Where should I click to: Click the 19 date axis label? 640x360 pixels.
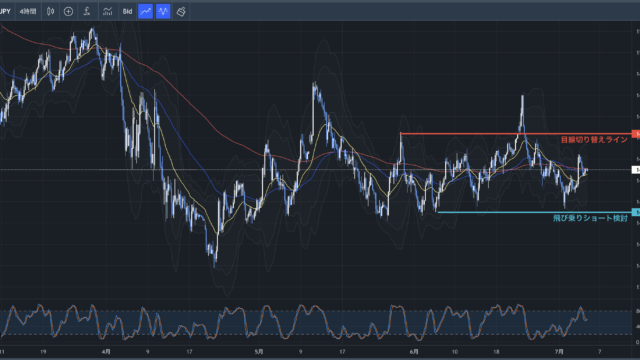(x=43, y=351)
